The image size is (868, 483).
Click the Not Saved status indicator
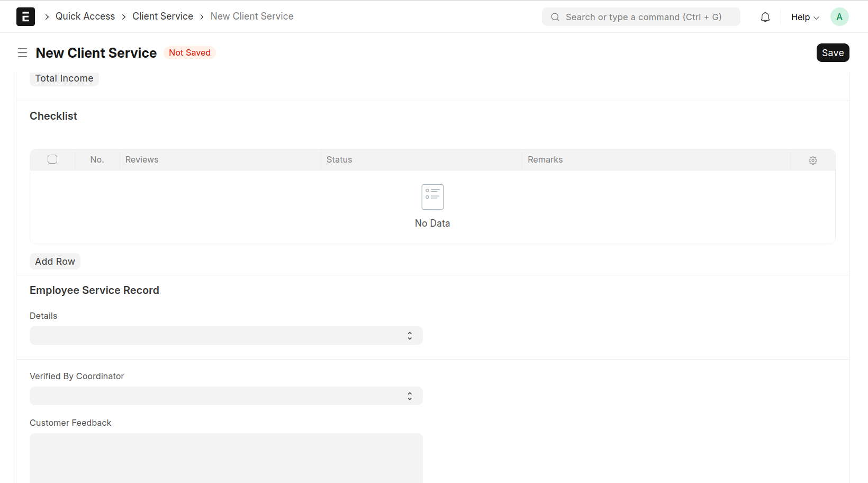tap(189, 53)
